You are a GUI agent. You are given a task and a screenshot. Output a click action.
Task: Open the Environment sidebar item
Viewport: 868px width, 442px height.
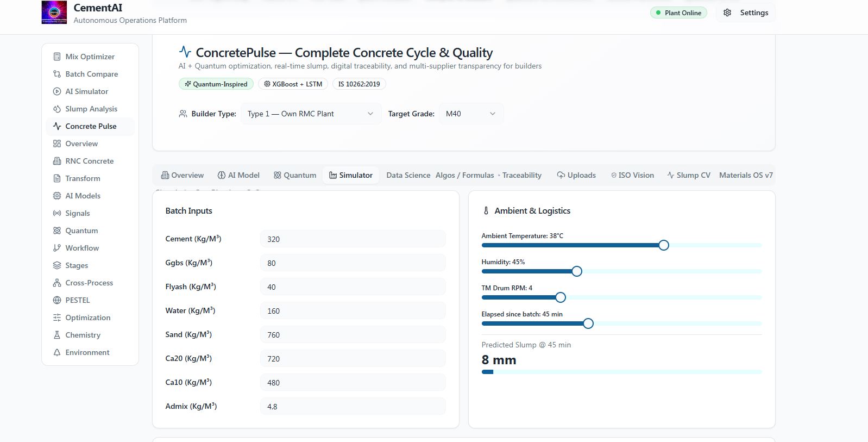point(88,352)
